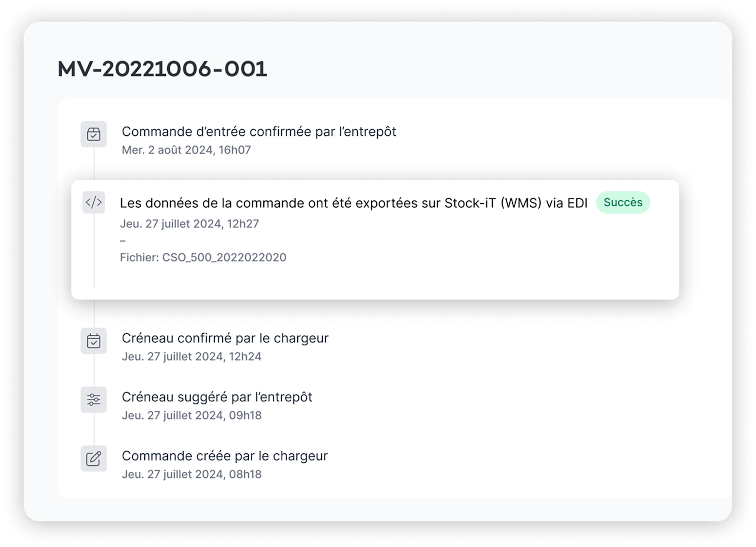The height and width of the screenshot is (547, 756).
Task: Select the order title MV-20221006-001
Action: 162,69
